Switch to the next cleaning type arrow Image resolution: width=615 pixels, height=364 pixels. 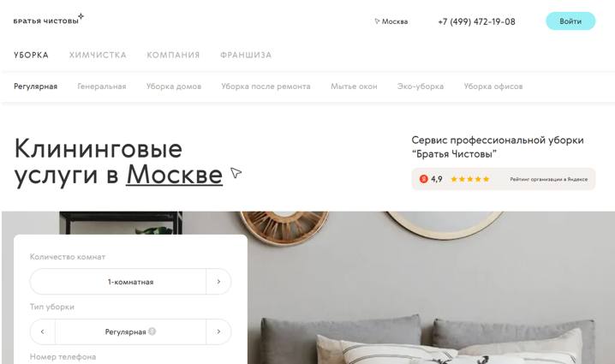tap(218, 331)
